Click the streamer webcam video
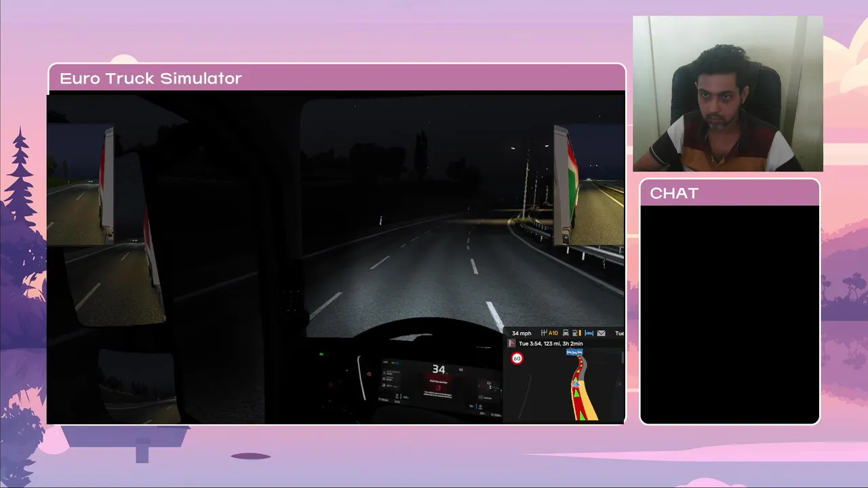This screenshot has width=868, height=488. click(728, 94)
